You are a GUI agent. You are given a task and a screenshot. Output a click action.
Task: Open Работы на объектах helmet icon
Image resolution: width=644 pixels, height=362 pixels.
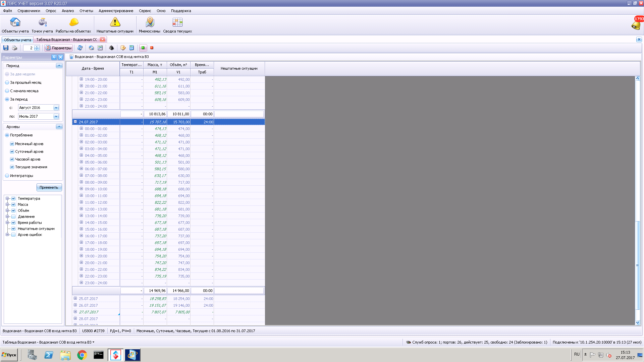(x=73, y=25)
